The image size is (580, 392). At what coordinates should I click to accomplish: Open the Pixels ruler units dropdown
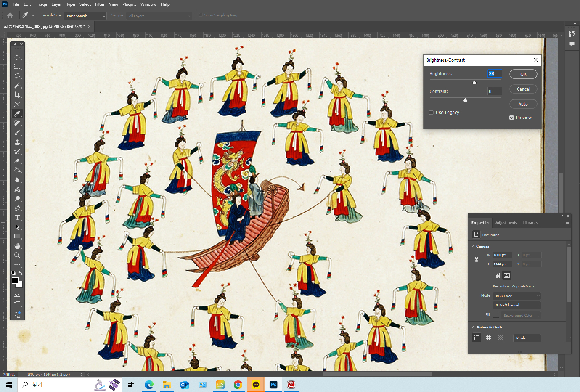pyautogui.click(x=527, y=338)
